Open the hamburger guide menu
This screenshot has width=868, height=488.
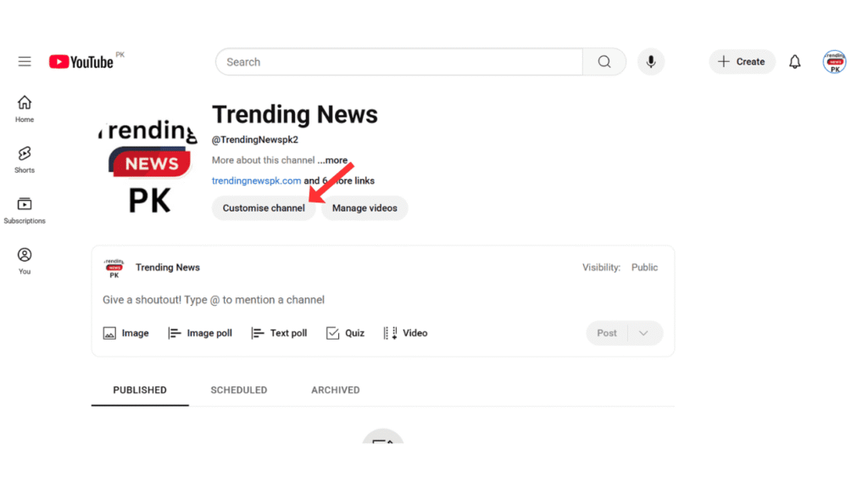coord(25,62)
